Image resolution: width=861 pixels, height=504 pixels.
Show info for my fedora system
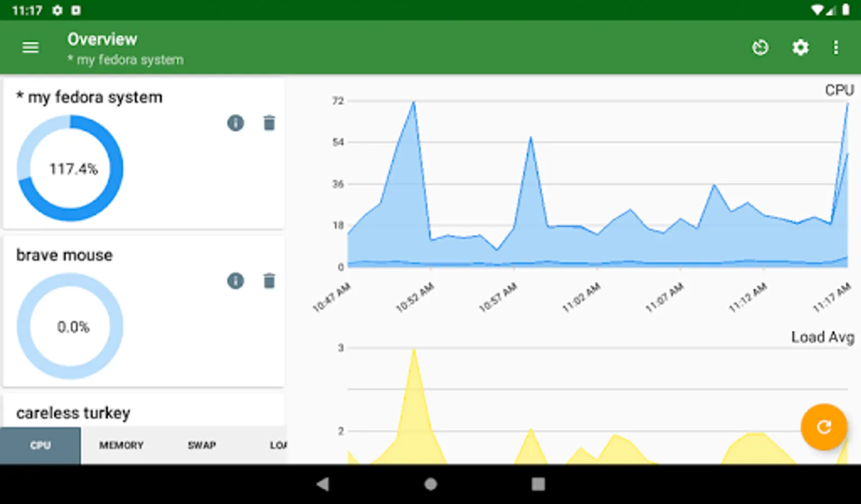pos(235,123)
